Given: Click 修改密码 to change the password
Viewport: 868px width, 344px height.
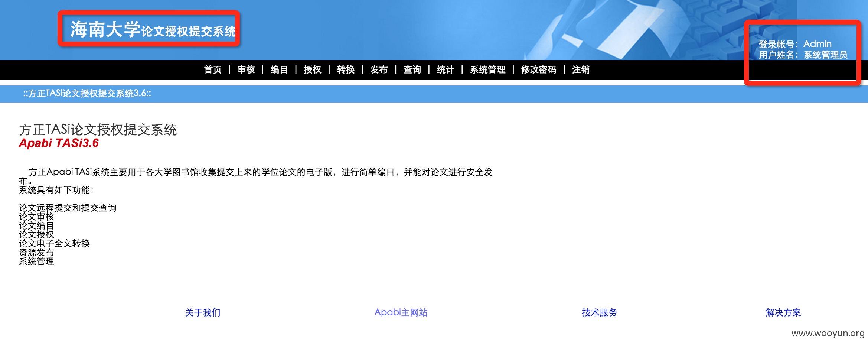Looking at the screenshot, I should click(539, 70).
